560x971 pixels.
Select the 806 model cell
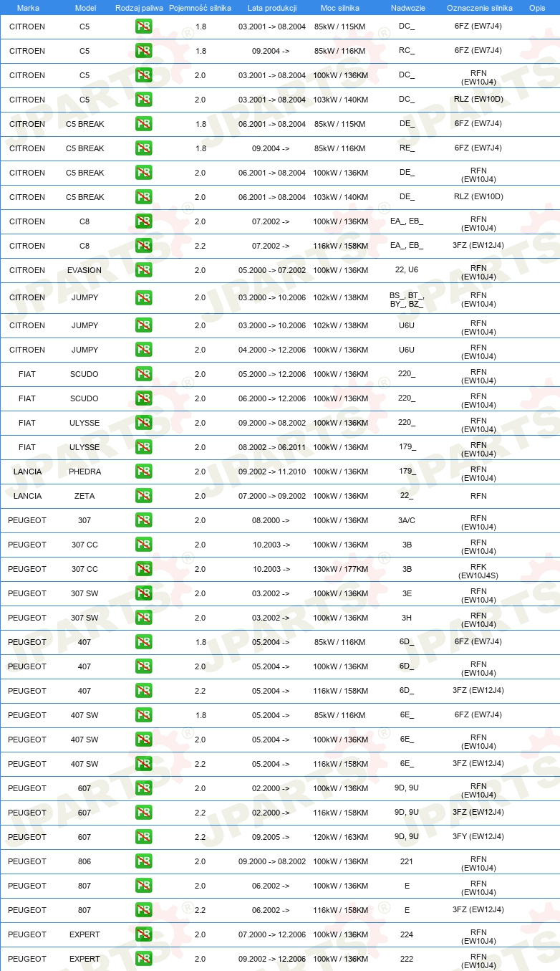click(x=85, y=861)
